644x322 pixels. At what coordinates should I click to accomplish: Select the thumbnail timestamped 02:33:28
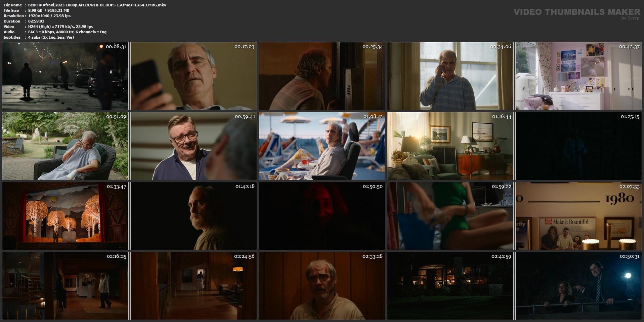click(322, 286)
